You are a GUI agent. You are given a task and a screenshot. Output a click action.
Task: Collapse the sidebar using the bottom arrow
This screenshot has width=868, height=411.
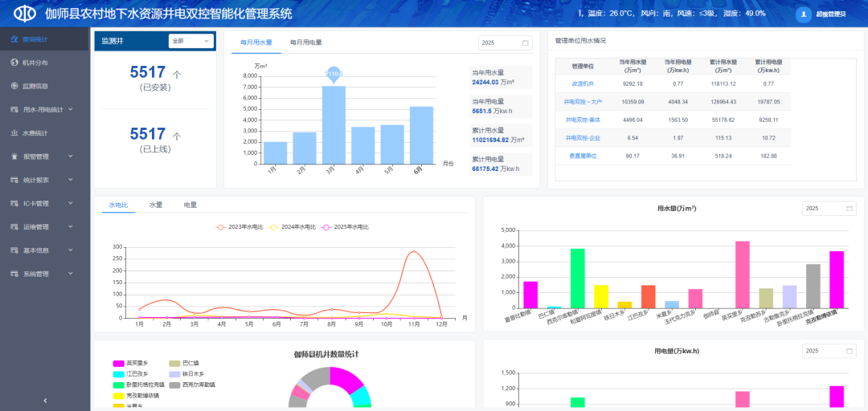(45, 400)
